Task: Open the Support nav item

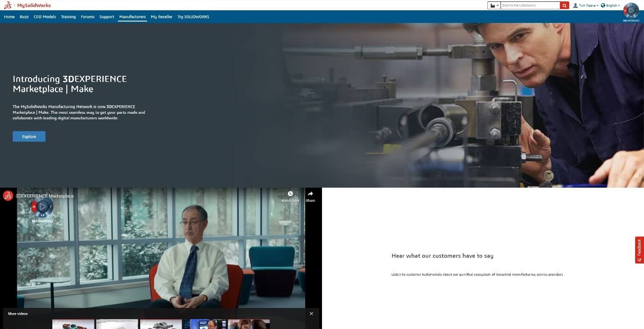Action: 107,17
